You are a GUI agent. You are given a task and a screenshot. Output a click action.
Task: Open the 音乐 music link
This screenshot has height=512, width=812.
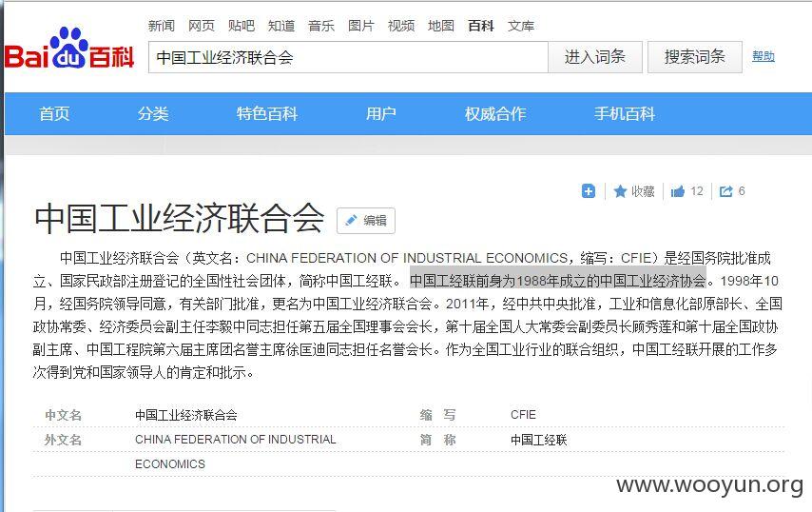(321, 26)
